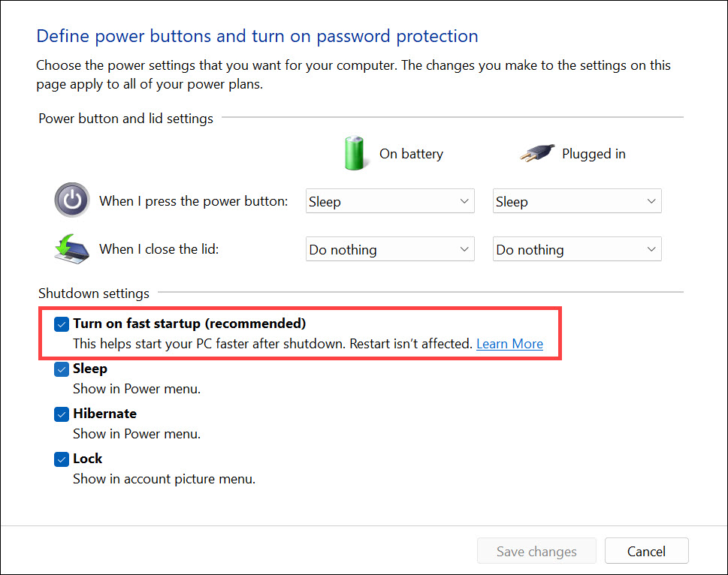Open the Learn More link
The height and width of the screenshot is (575, 728).
509,344
